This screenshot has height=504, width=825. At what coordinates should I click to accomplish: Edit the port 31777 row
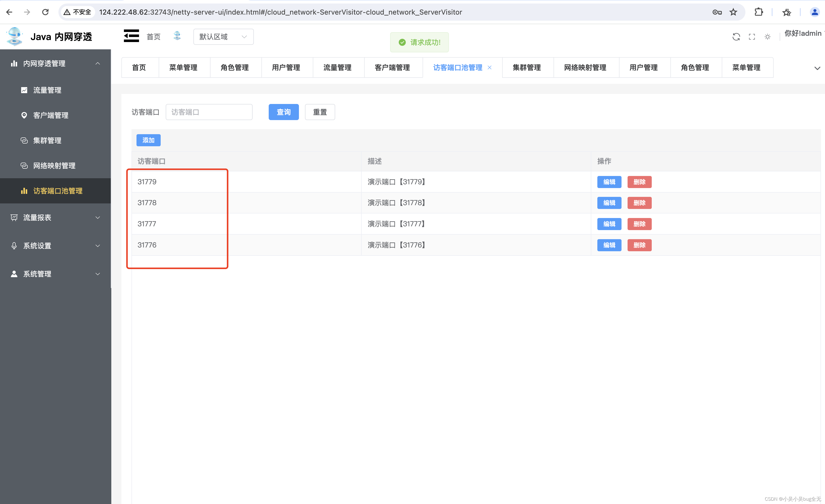[x=609, y=224]
